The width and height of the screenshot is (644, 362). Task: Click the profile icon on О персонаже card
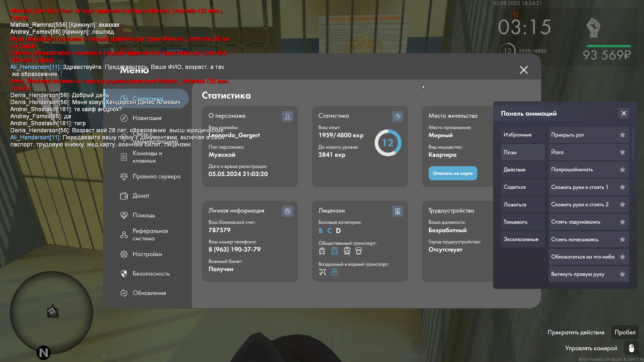tap(287, 117)
